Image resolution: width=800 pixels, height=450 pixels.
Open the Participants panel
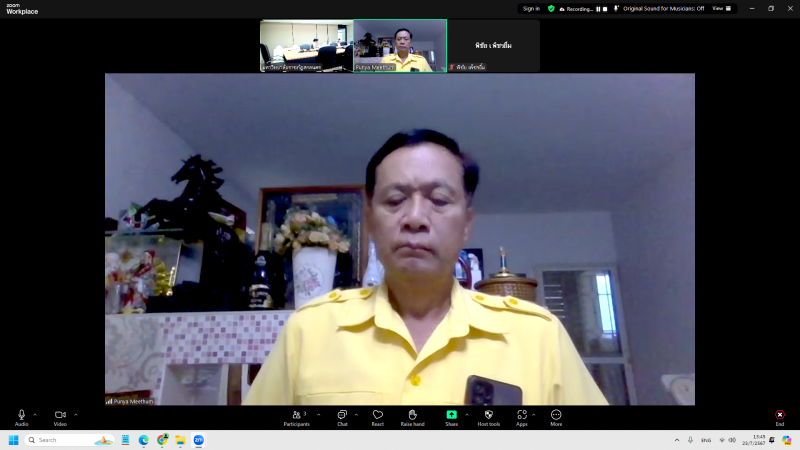(x=296, y=415)
